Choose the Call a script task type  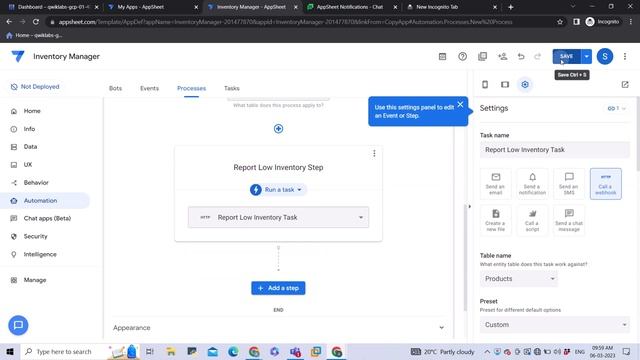[532, 220]
